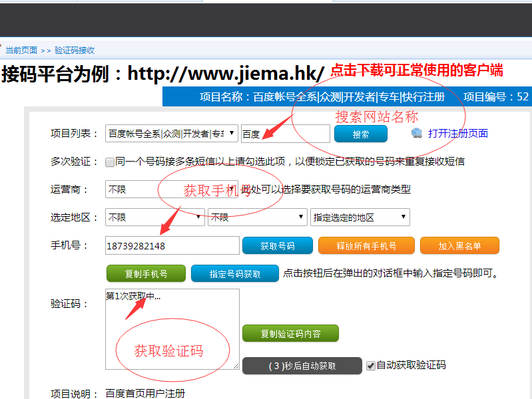Enable the 多次验证 checkbox
This screenshot has height=399, width=532.
pos(110,162)
